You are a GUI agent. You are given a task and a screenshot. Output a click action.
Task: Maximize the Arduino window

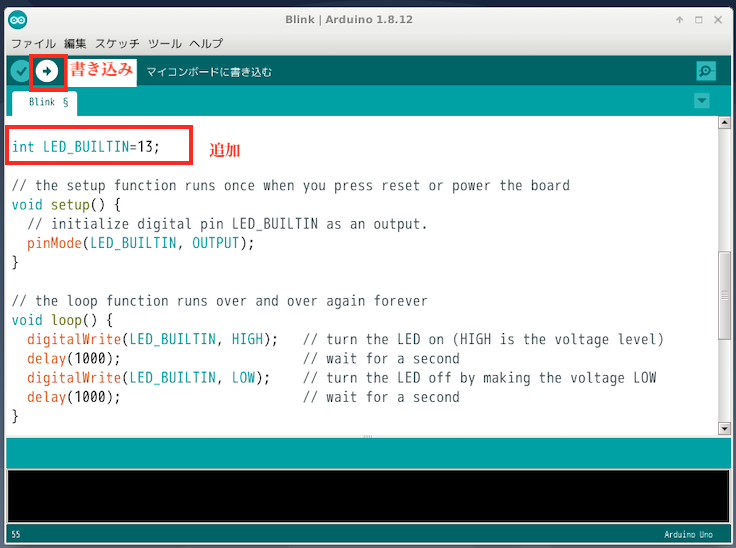(x=699, y=19)
